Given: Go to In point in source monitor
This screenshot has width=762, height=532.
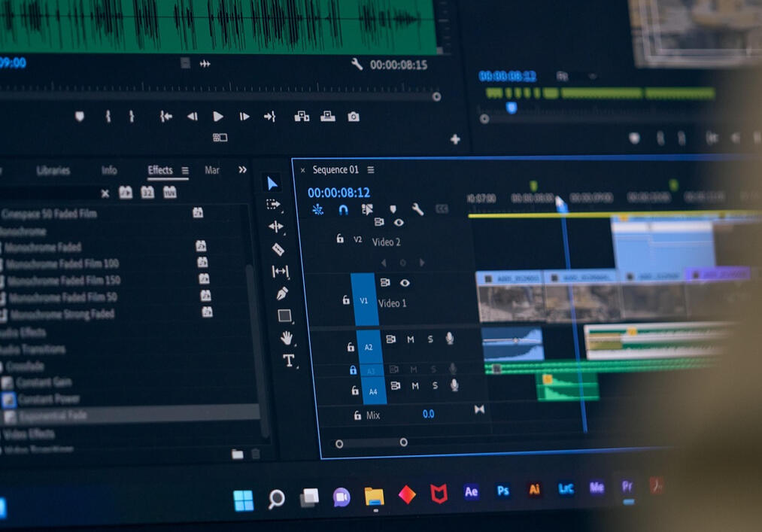Looking at the screenshot, I should 166,116.
